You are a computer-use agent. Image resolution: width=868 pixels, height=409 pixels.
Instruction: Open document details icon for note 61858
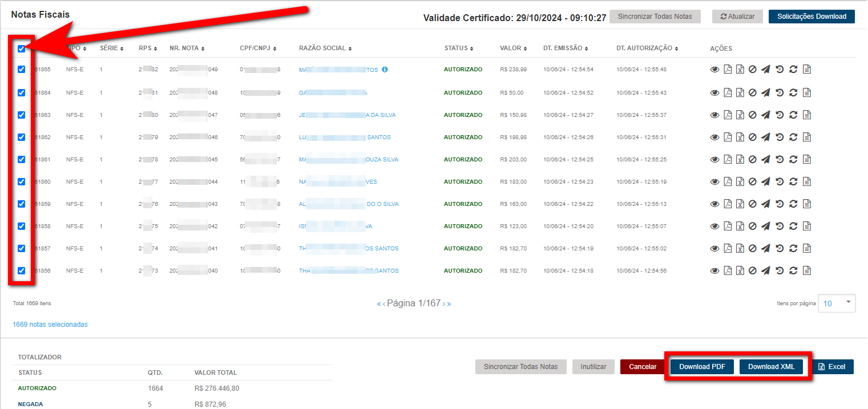click(x=807, y=226)
